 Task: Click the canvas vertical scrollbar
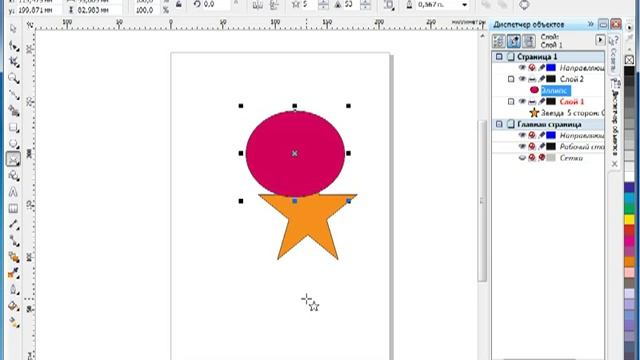pos(482,200)
